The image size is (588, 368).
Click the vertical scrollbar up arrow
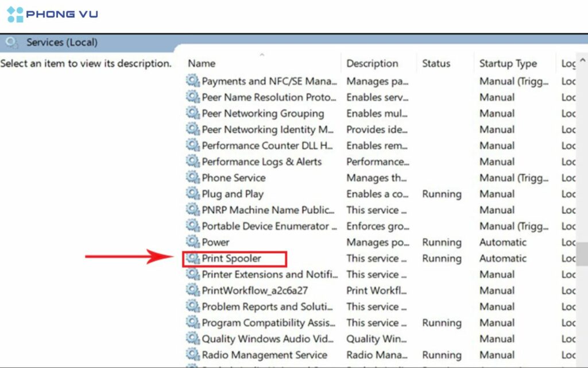[582, 60]
